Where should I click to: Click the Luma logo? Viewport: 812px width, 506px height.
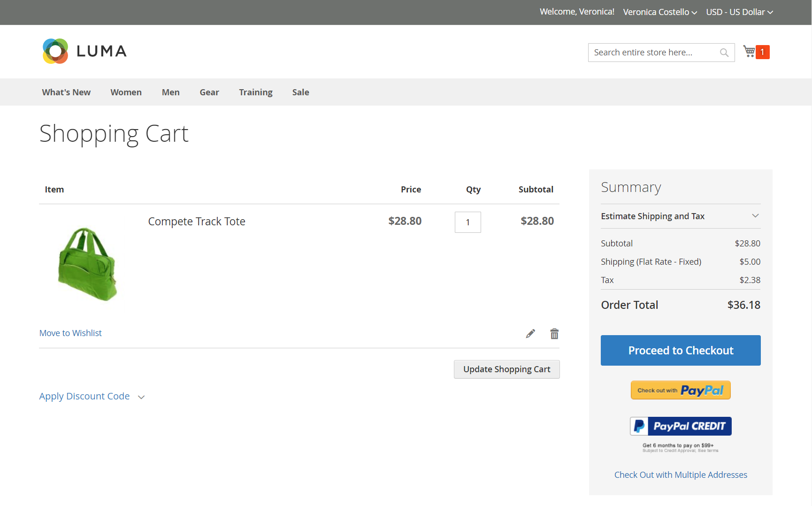click(84, 51)
